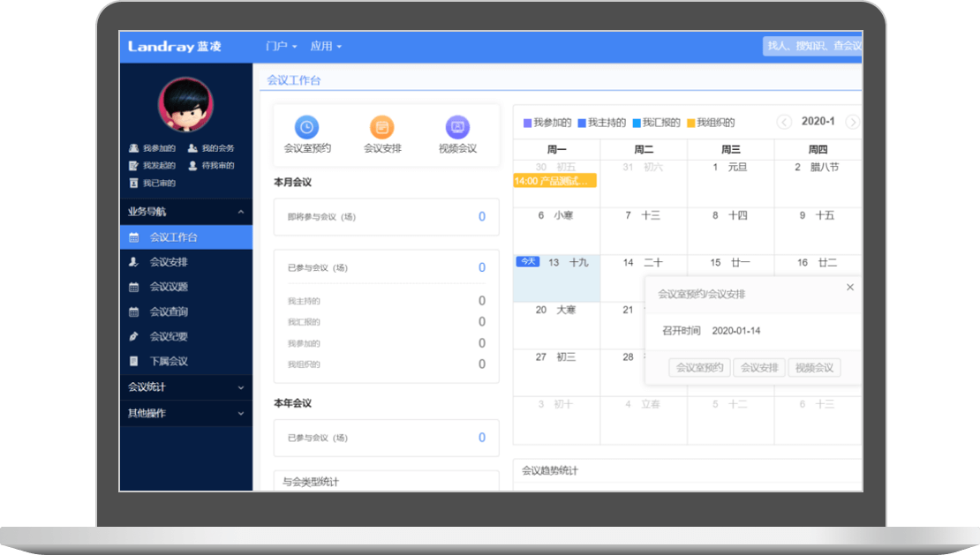Viewport: 980px width, 555px height.
Task: Close the 会议室预约/会议安排 popup
Action: 850,288
